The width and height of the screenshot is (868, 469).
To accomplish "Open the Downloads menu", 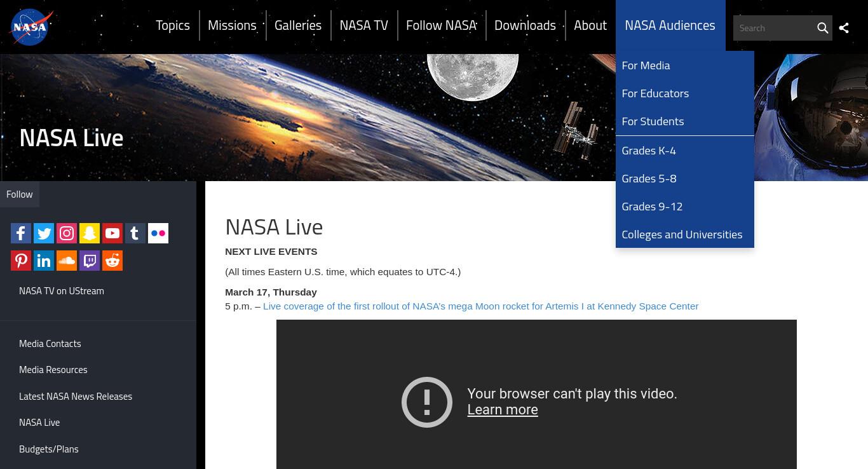I will point(525,25).
